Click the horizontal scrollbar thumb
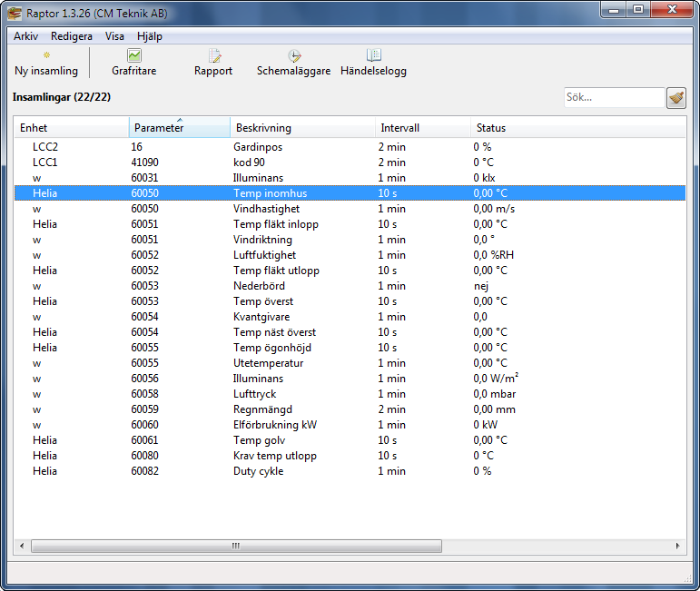Image resolution: width=700 pixels, height=591 pixels. 236,546
